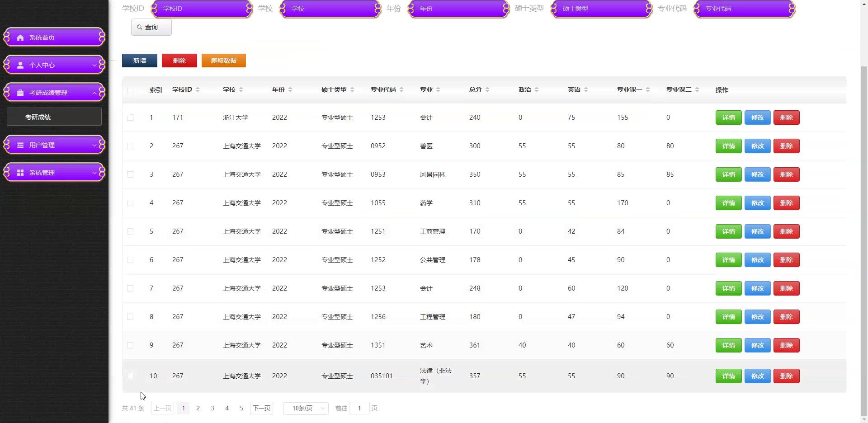The width and height of the screenshot is (868, 423).
Task: Open 详情 for row 1 浙江大学
Action: click(x=729, y=117)
